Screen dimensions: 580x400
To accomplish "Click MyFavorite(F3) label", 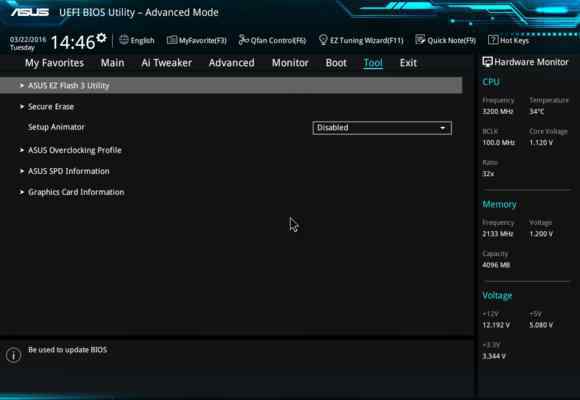I will coord(203,40).
